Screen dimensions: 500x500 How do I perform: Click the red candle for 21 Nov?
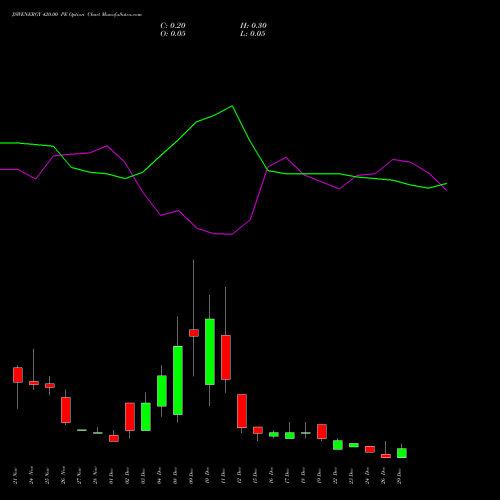coord(18,375)
